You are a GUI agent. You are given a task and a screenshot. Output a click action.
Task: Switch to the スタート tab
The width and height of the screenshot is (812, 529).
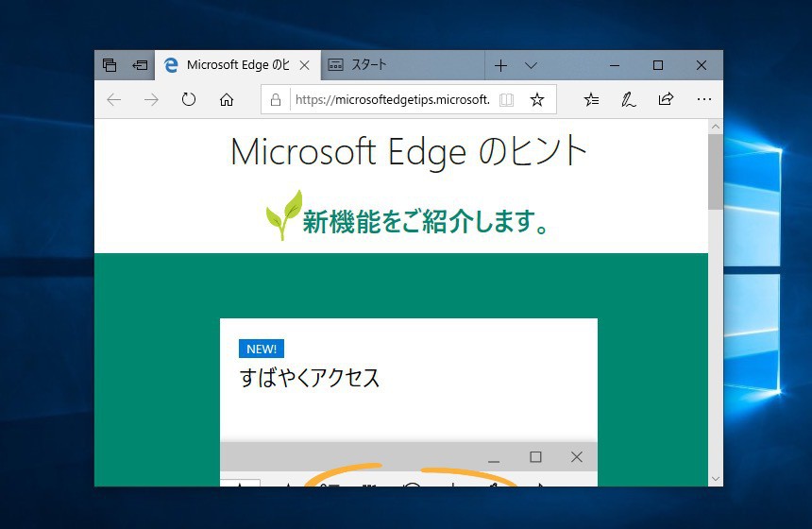[x=403, y=65]
